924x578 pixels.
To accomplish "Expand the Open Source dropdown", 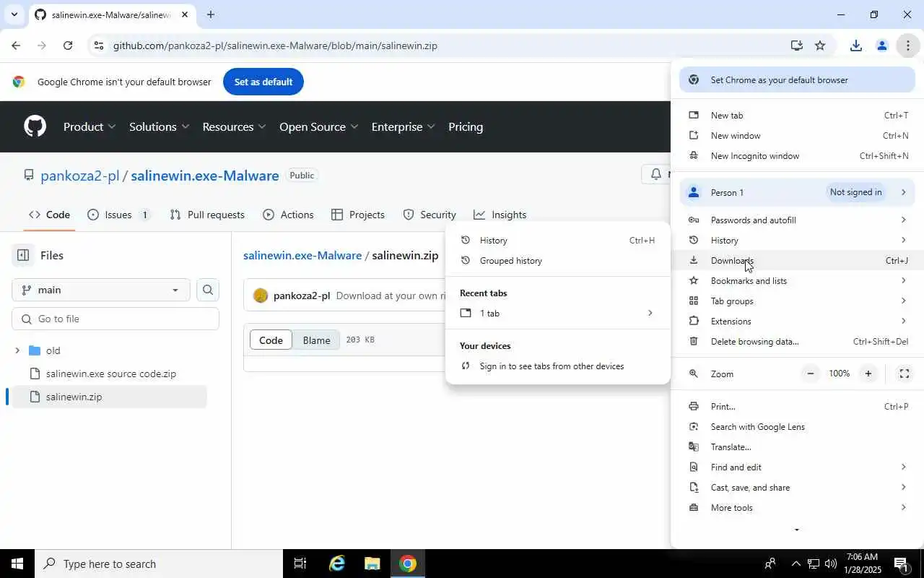I will pyautogui.click(x=318, y=126).
